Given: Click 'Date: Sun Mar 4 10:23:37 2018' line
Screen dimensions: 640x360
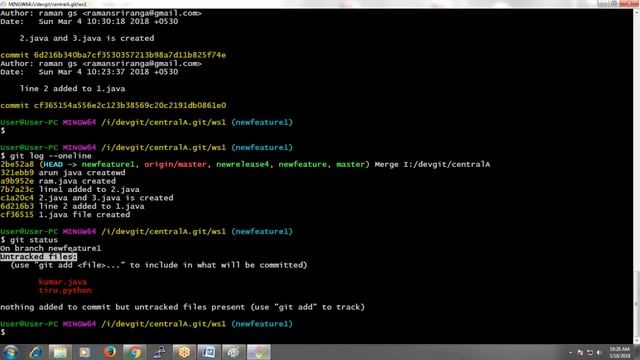Looking at the screenshot, I should (x=89, y=72).
